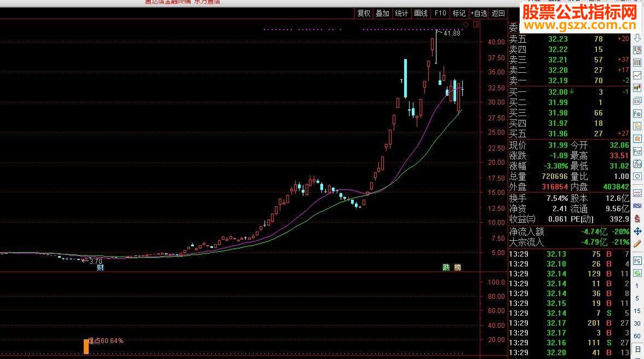644x359 pixels.
Task: Click the 40.00 price axis label
Action: pyautogui.click(x=496, y=42)
